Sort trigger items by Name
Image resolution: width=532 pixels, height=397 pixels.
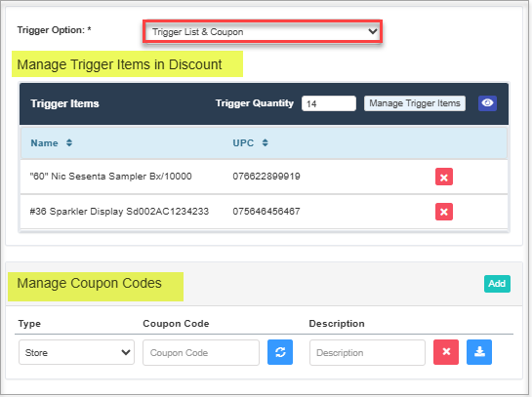pyautogui.click(x=69, y=142)
